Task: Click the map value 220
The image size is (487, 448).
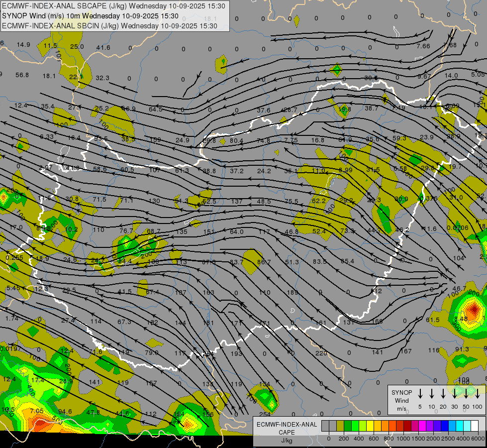Action: click(x=321, y=353)
